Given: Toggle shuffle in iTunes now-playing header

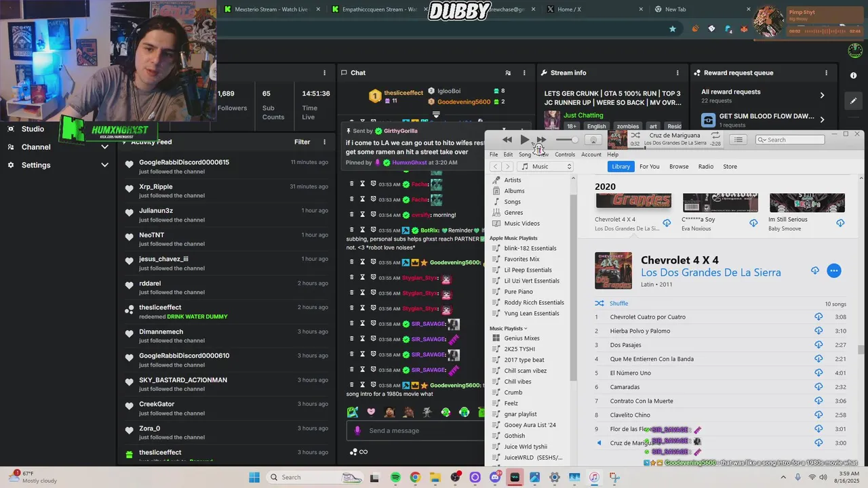Looking at the screenshot, I should (635, 136).
